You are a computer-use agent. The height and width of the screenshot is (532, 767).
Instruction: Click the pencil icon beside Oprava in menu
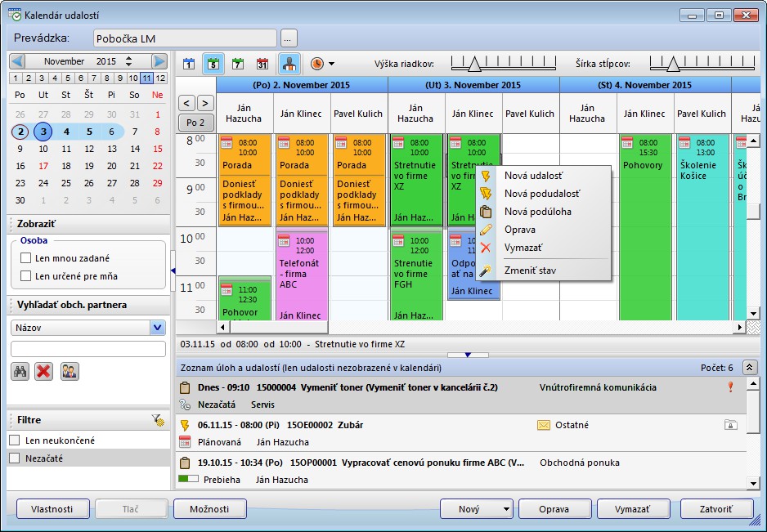point(486,230)
